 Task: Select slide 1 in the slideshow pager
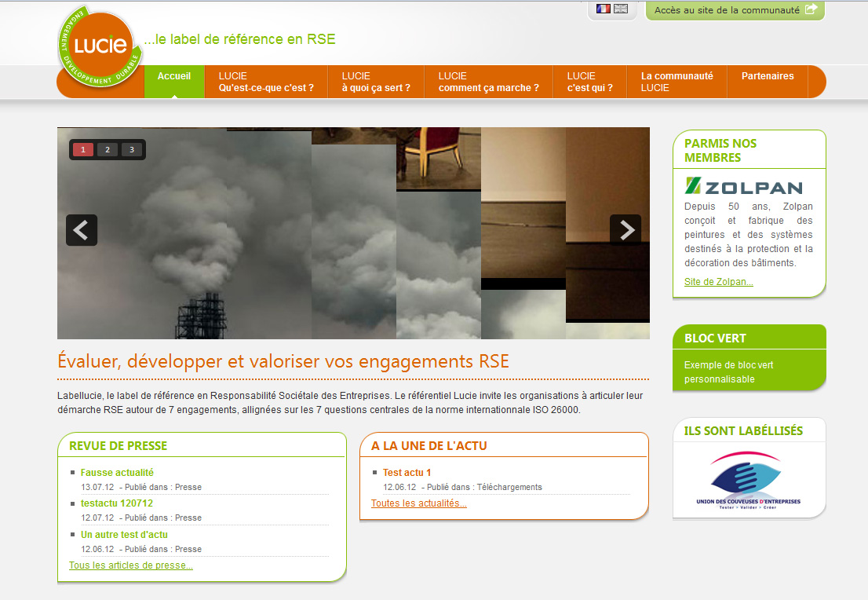pos(82,149)
